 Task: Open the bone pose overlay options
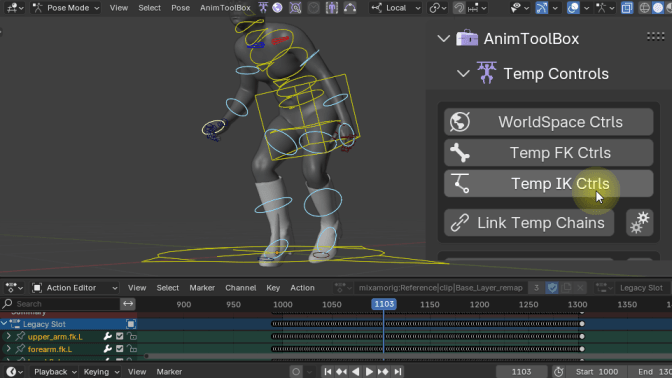tap(606, 8)
